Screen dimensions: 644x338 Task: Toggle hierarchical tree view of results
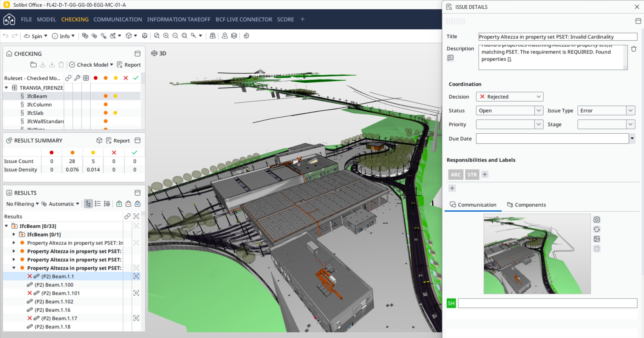coord(88,204)
